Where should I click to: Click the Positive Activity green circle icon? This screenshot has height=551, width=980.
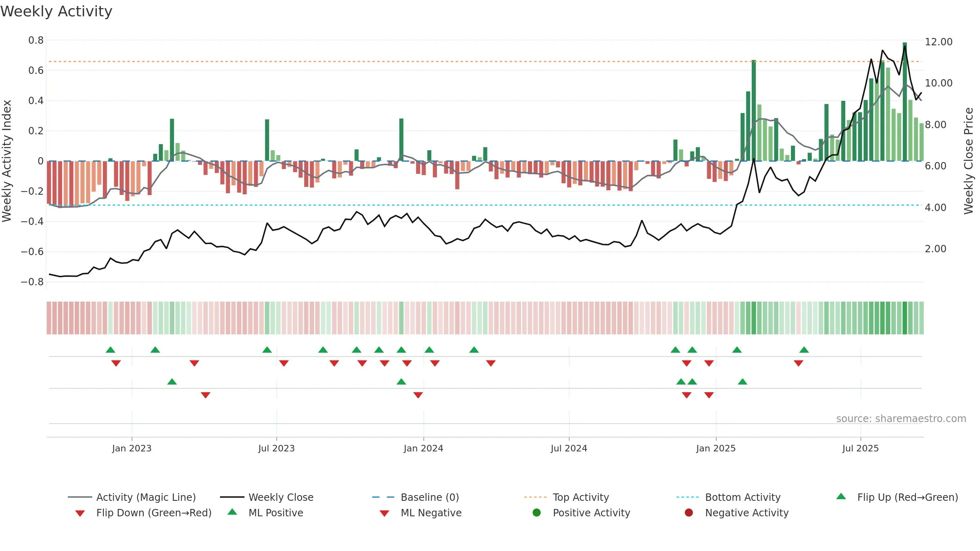pyautogui.click(x=537, y=513)
